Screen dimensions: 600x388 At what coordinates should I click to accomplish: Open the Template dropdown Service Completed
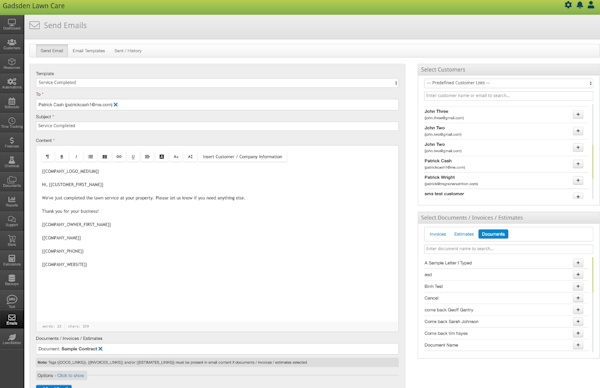click(217, 83)
